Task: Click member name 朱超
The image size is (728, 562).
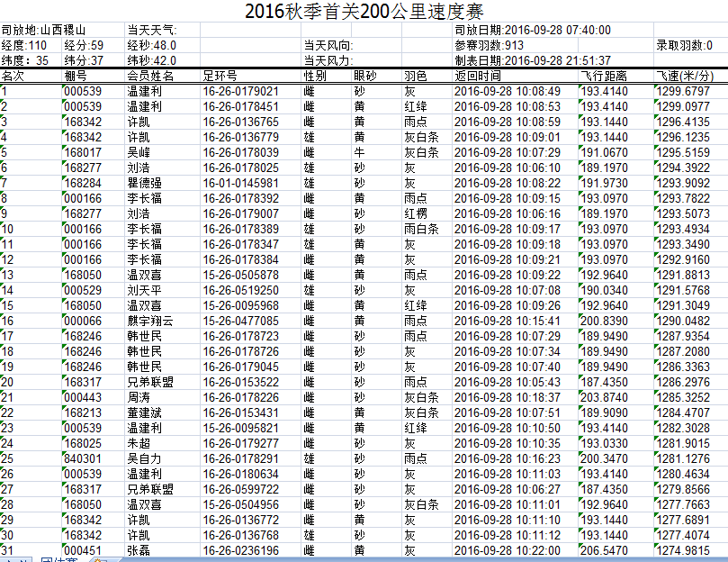Action: 139,444
